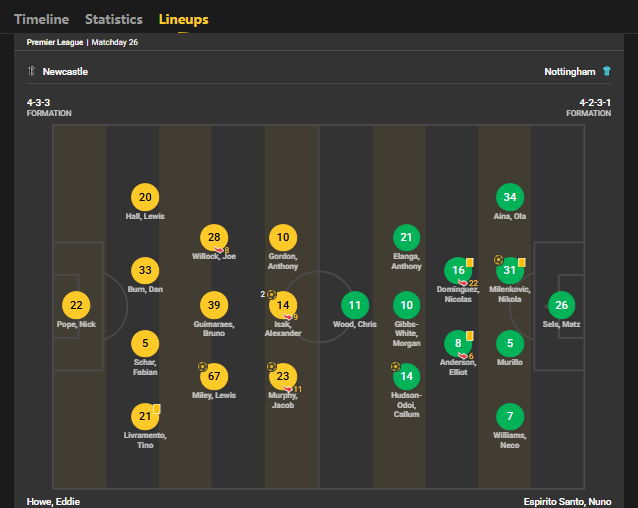Click Anthony Gordon's player name label

tap(284, 261)
